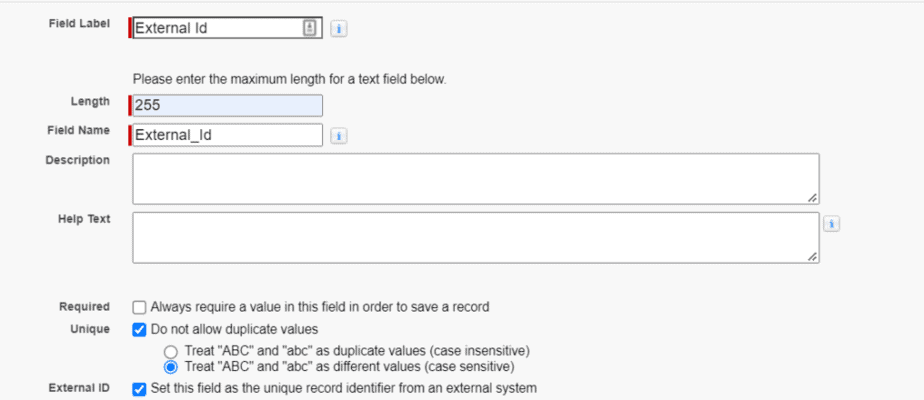Click the 'Help Text' form label
Viewport: 924px width, 400px height.
[x=83, y=220]
